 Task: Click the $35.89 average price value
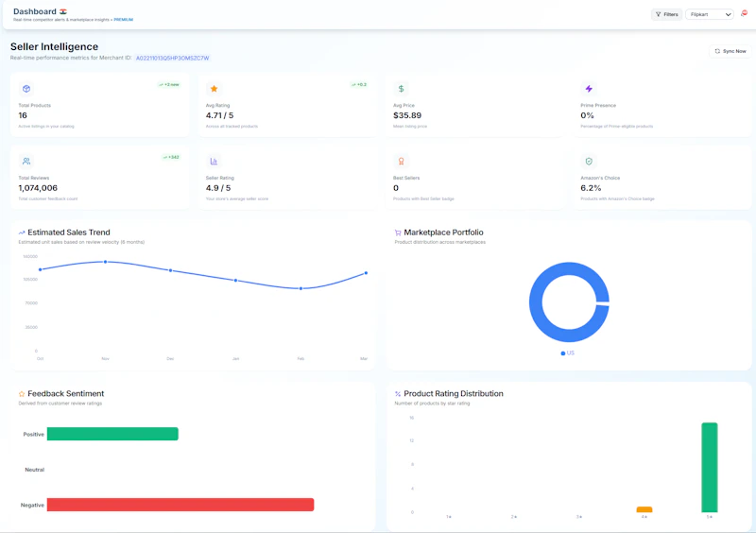click(x=407, y=115)
